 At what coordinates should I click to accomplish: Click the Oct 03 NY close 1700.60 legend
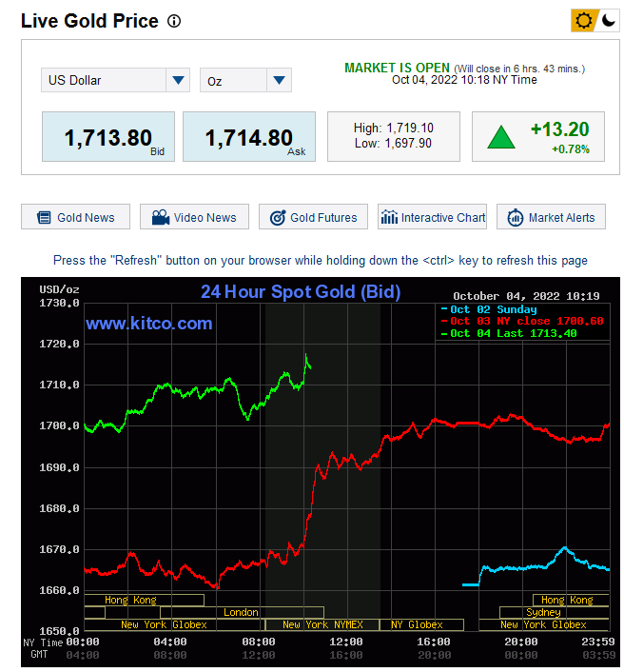522,321
